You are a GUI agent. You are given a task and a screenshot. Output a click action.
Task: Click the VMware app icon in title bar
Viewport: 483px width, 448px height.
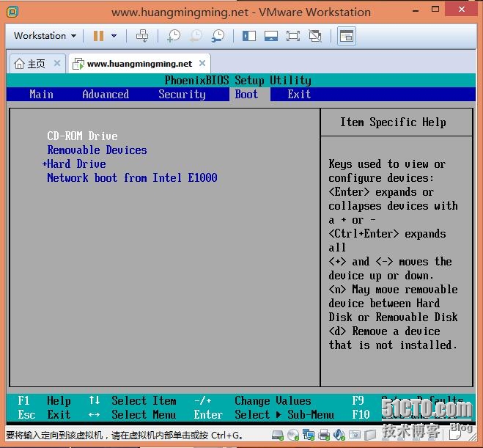[x=12, y=12]
